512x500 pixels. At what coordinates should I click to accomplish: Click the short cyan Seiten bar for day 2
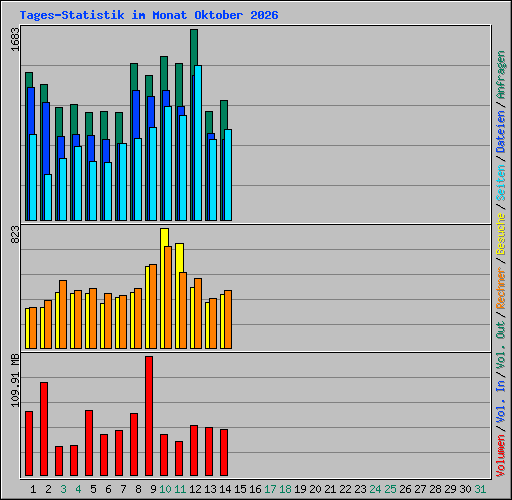point(48,197)
